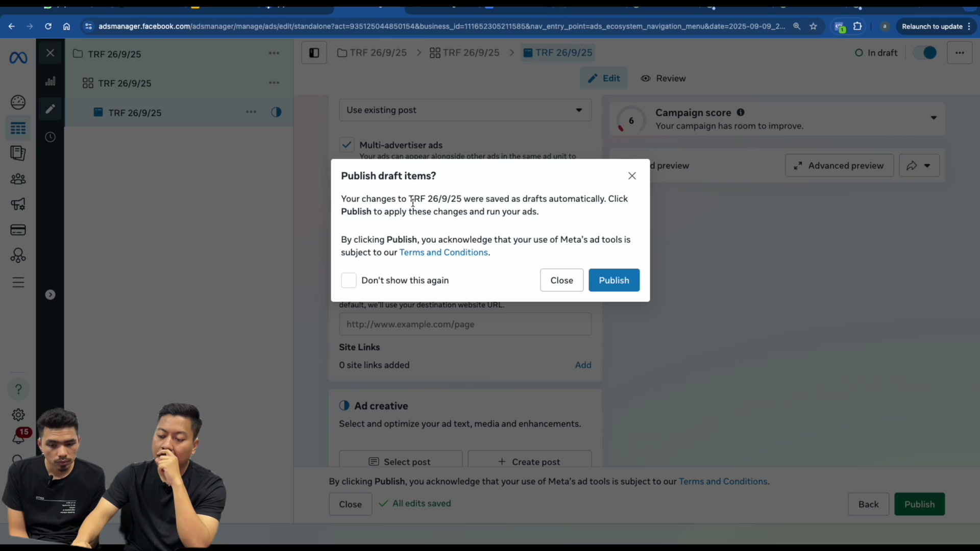Open the Meta logo home icon
Viewport: 980px width, 551px height.
click(18, 58)
